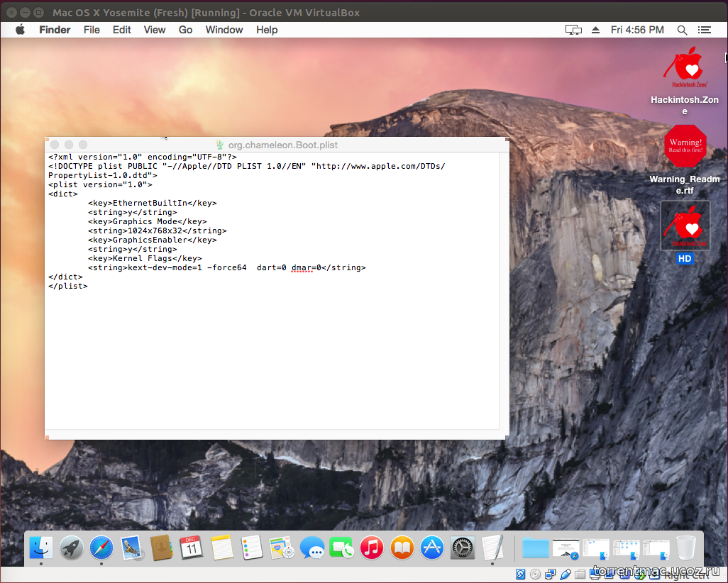Open Reminders checklist icon in Dock

(252, 548)
